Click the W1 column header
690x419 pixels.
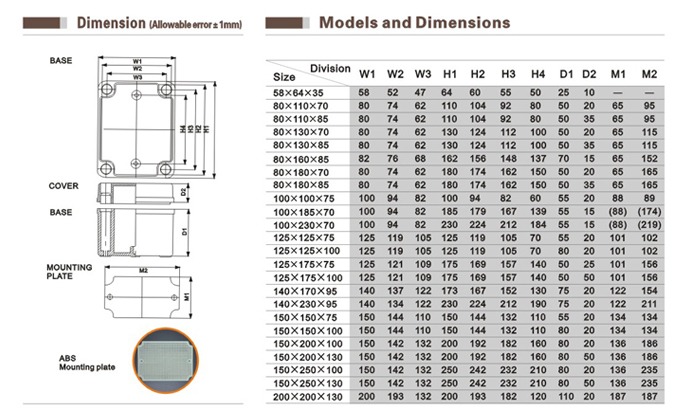tap(367, 74)
